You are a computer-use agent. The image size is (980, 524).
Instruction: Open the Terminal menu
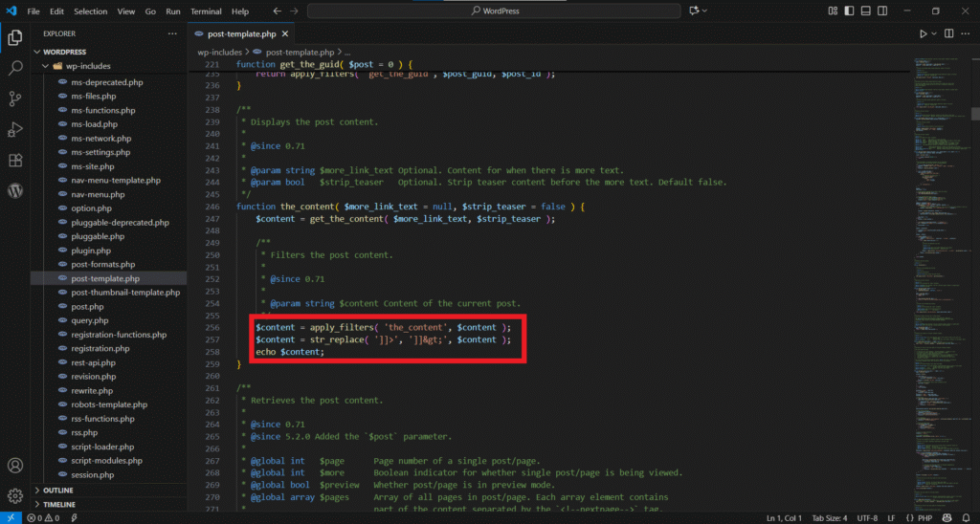click(206, 11)
